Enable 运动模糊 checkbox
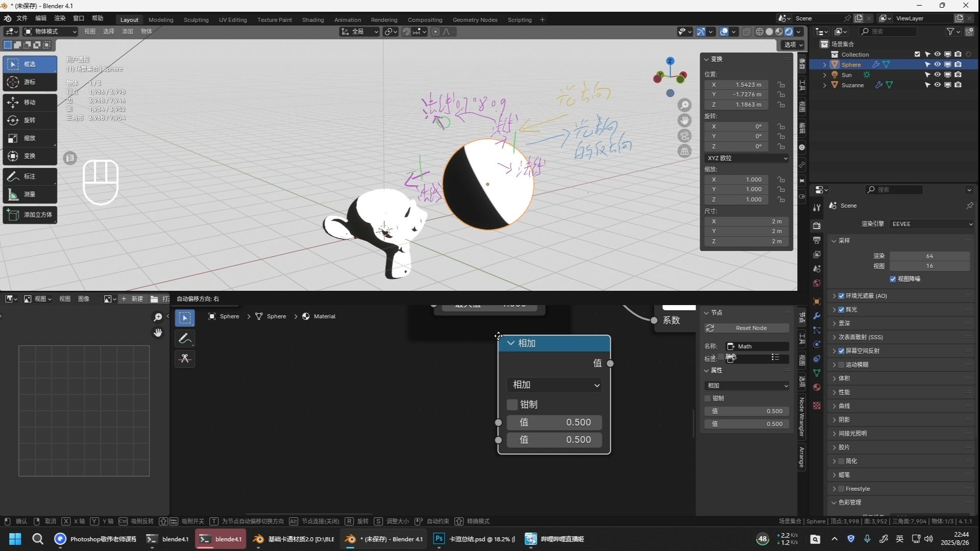This screenshot has width=980, height=551. pos(841,365)
